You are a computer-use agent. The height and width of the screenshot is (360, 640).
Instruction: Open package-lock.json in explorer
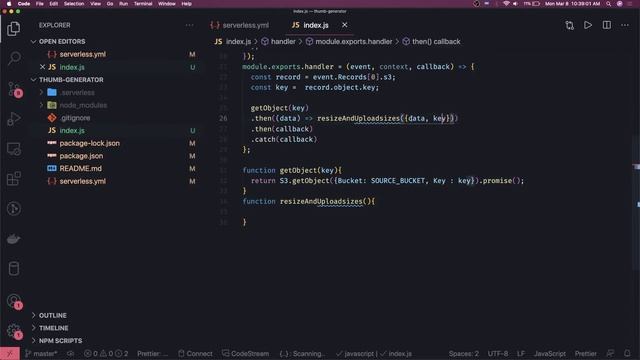pos(90,143)
